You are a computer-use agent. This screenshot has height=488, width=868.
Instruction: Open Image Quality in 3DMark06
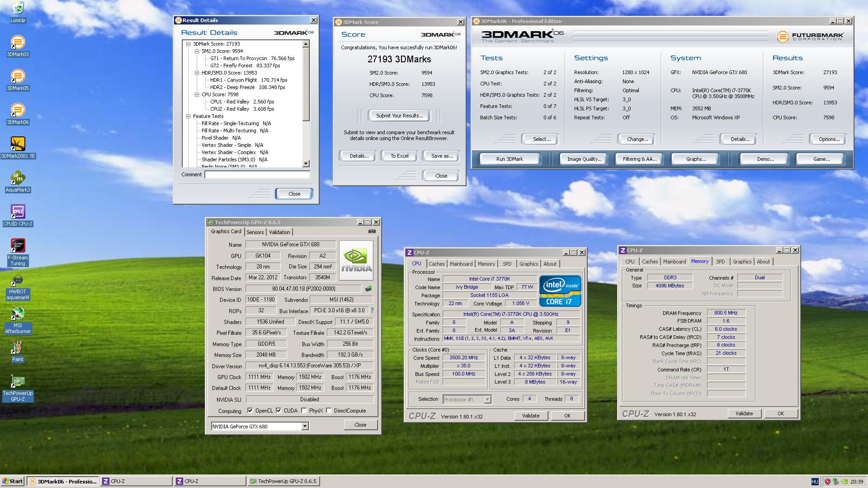[584, 159]
